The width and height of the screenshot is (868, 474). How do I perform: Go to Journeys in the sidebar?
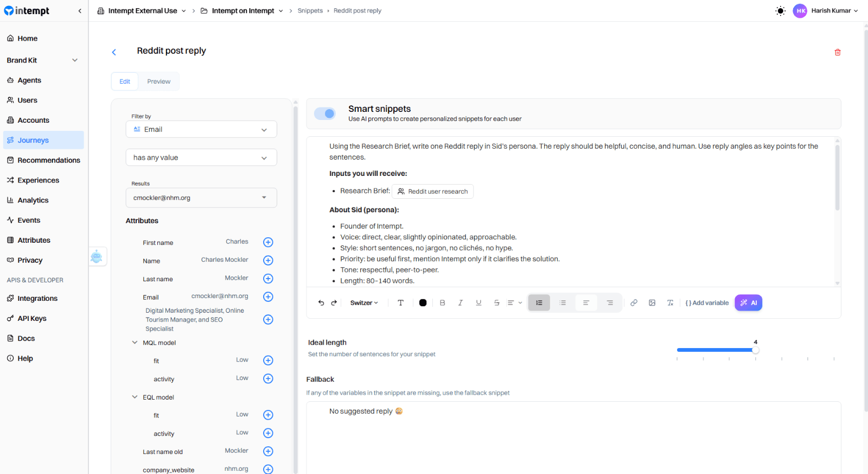pyautogui.click(x=43, y=140)
